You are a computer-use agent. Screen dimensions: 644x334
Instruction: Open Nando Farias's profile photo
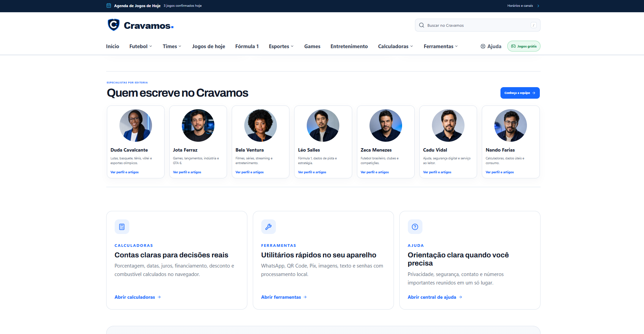[x=511, y=125]
